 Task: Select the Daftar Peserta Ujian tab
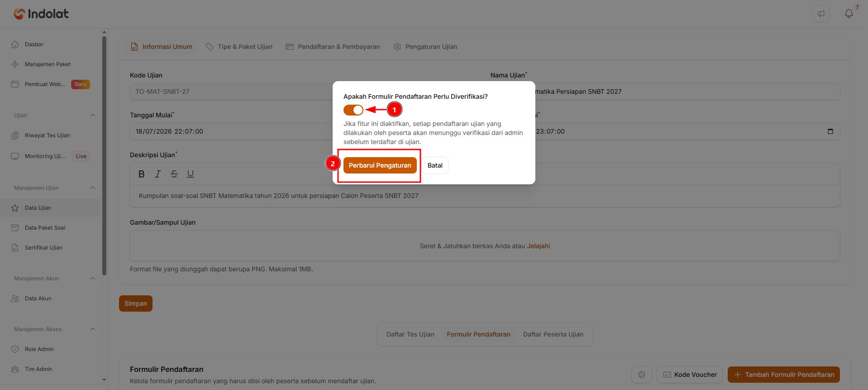tap(553, 334)
